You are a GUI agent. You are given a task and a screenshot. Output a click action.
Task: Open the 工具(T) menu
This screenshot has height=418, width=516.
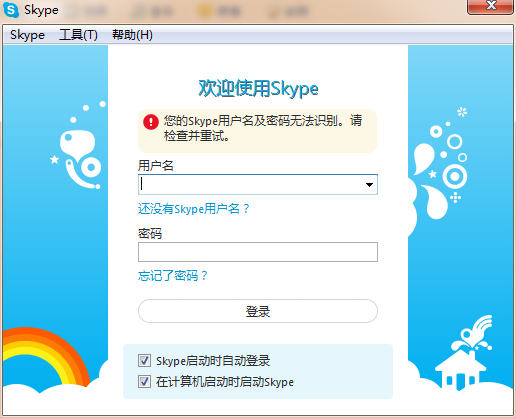pyautogui.click(x=78, y=35)
